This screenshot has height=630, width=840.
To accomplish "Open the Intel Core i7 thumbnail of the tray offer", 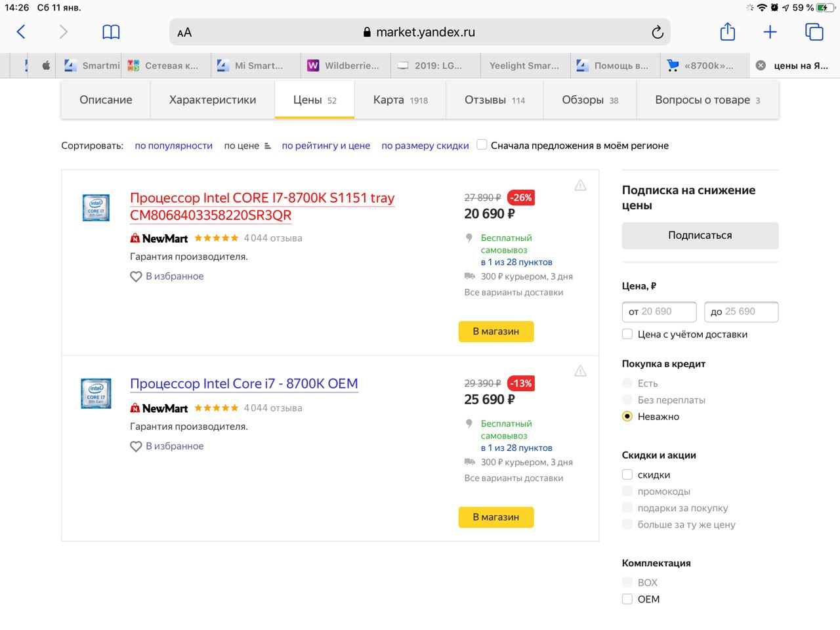I will [x=96, y=207].
